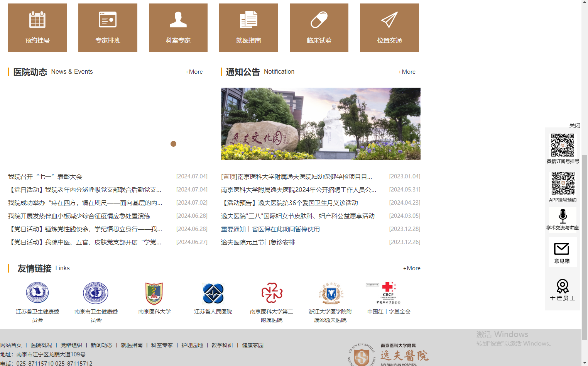Click footer link 党群组织
588x366 pixels.
pos(71,345)
